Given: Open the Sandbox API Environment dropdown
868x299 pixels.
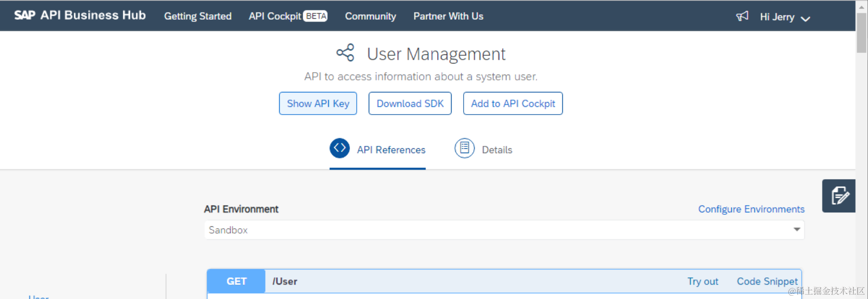Looking at the screenshot, I should coord(504,230).
